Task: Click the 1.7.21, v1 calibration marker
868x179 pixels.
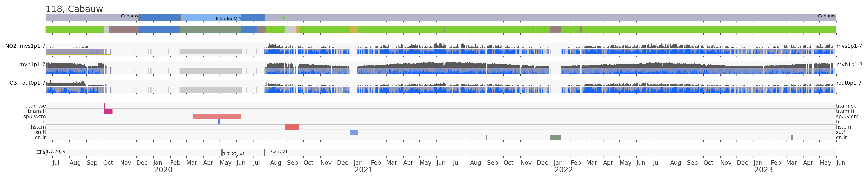Action: [265, 153]
